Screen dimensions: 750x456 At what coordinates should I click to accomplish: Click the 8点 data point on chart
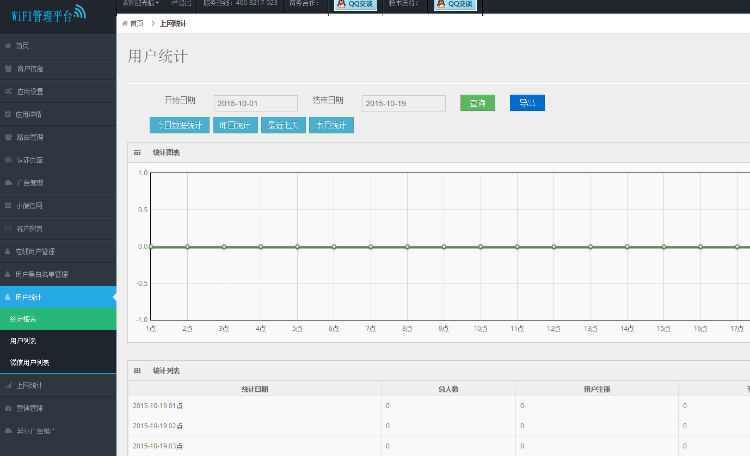[407, 246]
